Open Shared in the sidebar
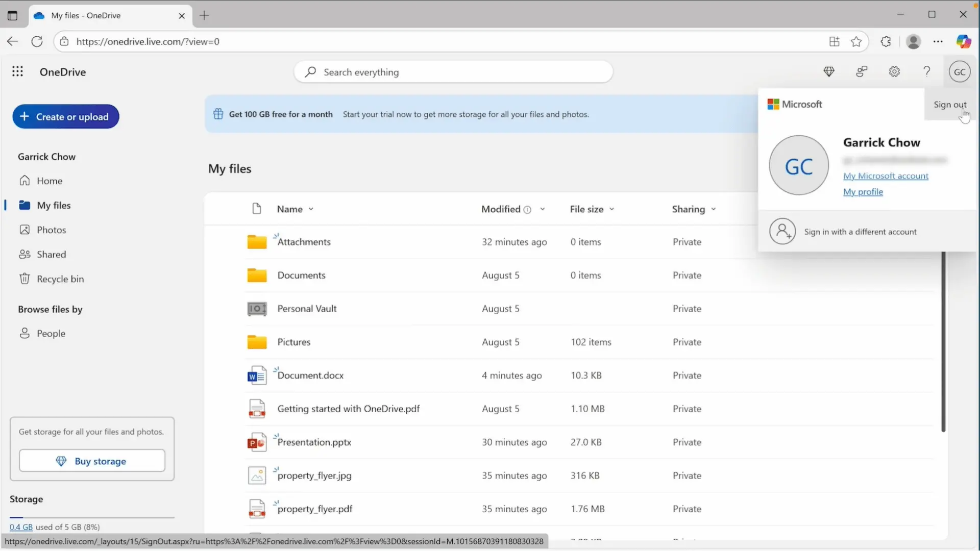This screenshot has width=980, height=551. pyautogui.click(x=51, y=254)
